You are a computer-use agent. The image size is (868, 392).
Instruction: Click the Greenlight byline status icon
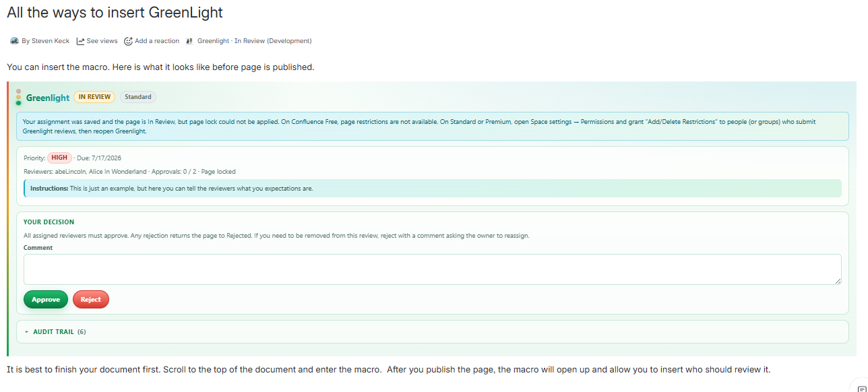[x=189, y=41]
